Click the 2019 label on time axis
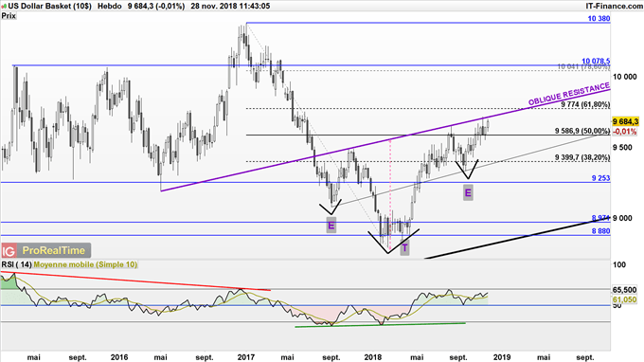 click(x=502, y=357)
